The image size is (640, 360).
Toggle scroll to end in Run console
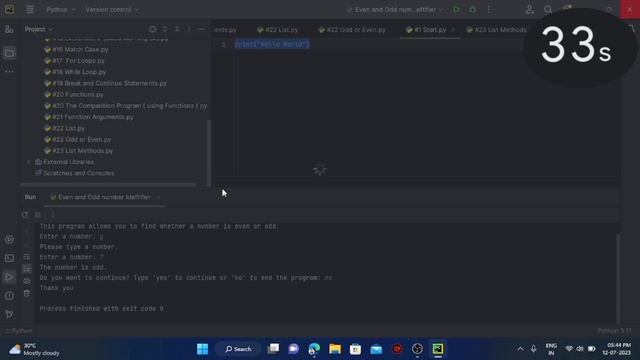[x=27, y=269]
